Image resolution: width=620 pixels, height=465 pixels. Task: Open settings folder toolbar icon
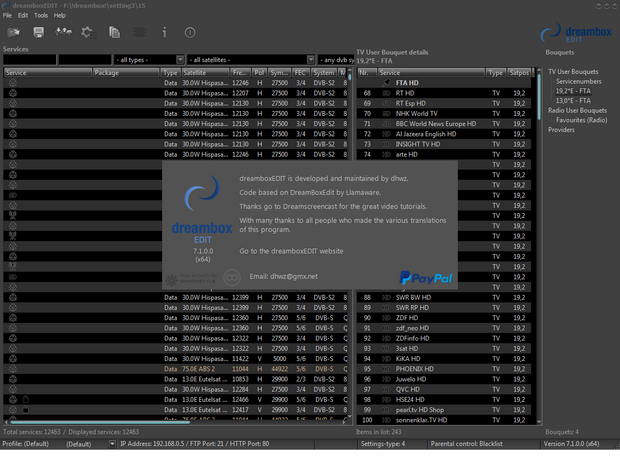[13, 32]
